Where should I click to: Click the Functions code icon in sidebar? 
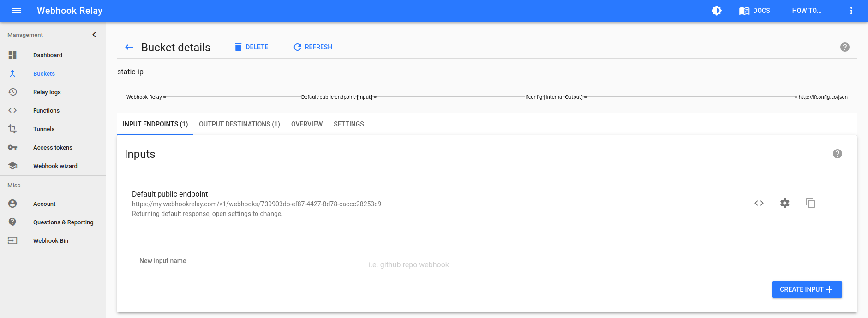[12, 110]
